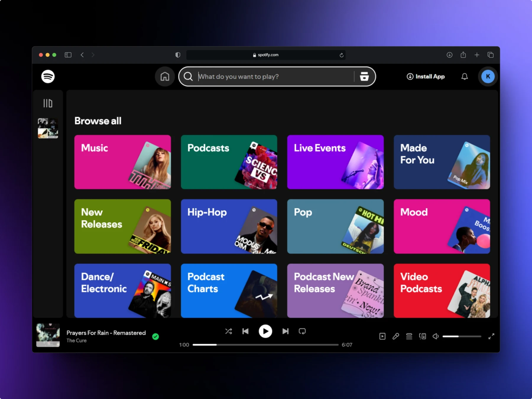
Task: Expand Your Library sidebar icon
Action: click(x=48, y=103)
